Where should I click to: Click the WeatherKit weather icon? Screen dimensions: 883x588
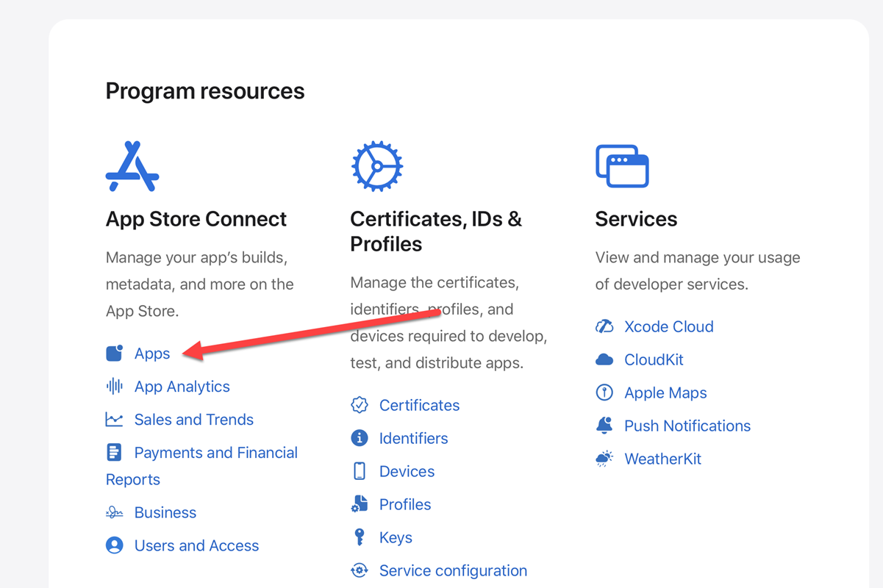click(x=604, y=459)
